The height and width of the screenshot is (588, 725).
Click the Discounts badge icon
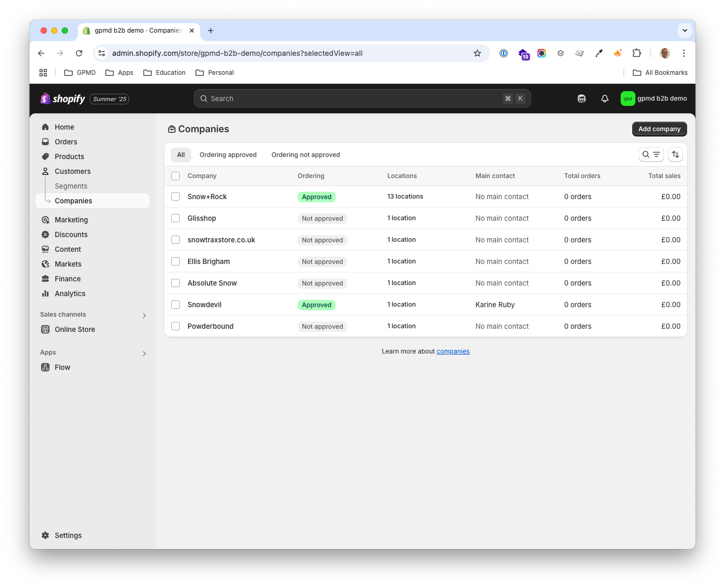[45, 234]
